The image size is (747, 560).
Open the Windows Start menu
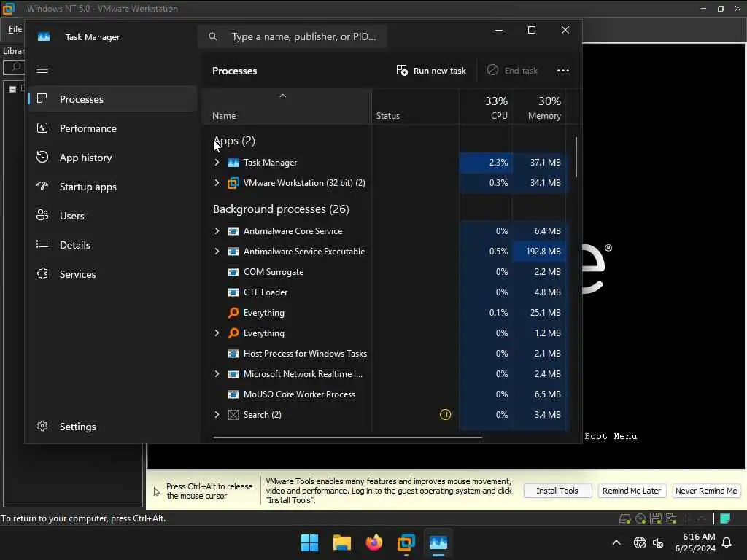(x=309, y=542)
